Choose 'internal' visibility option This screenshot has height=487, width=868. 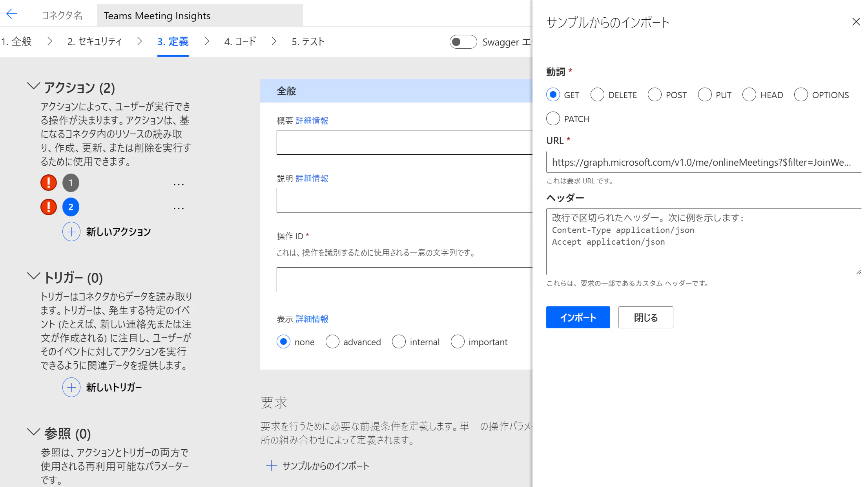pos(399,342)
